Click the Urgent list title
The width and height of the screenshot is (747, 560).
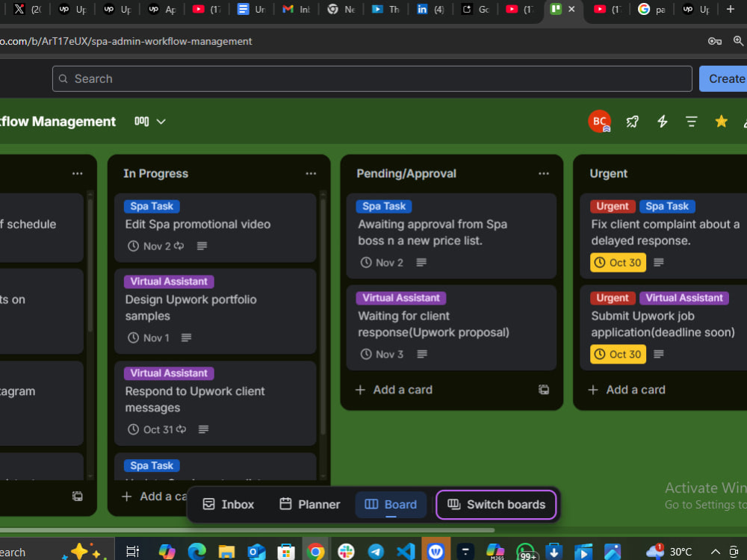click(x=608, y=174)
